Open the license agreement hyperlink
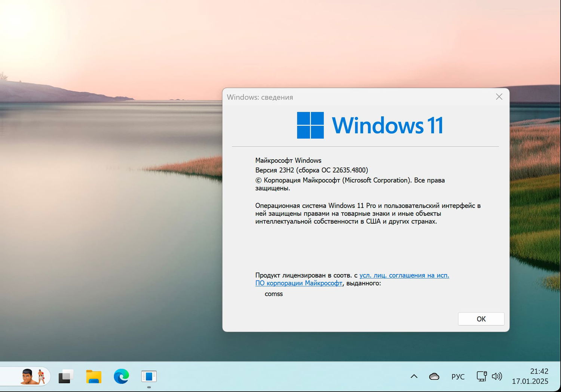Image resolution: width=561 pixels, height=392 pixels. pos(403,275)
